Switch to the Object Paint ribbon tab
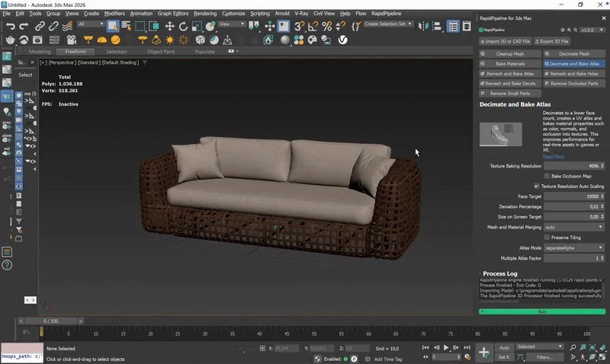Image resolution: width=610 pixels, height=364 pixels. coord(161,52)
